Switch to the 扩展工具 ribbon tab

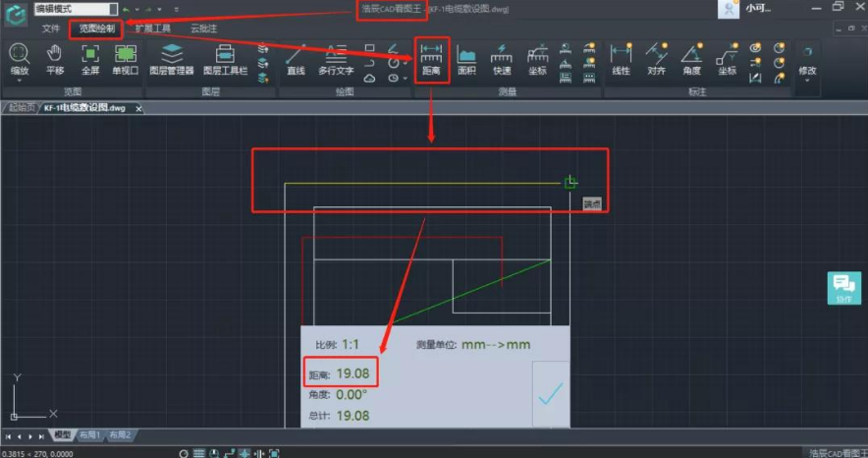click(153, 29)
